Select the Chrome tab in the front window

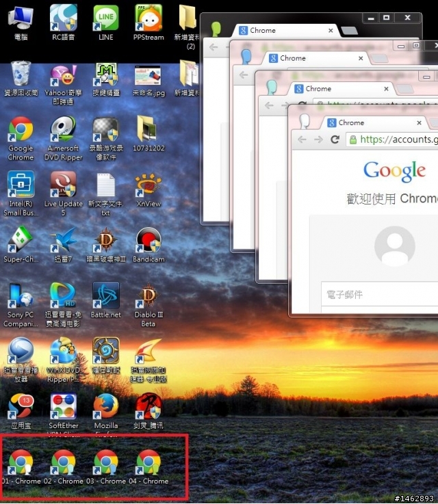coord(374,123)
